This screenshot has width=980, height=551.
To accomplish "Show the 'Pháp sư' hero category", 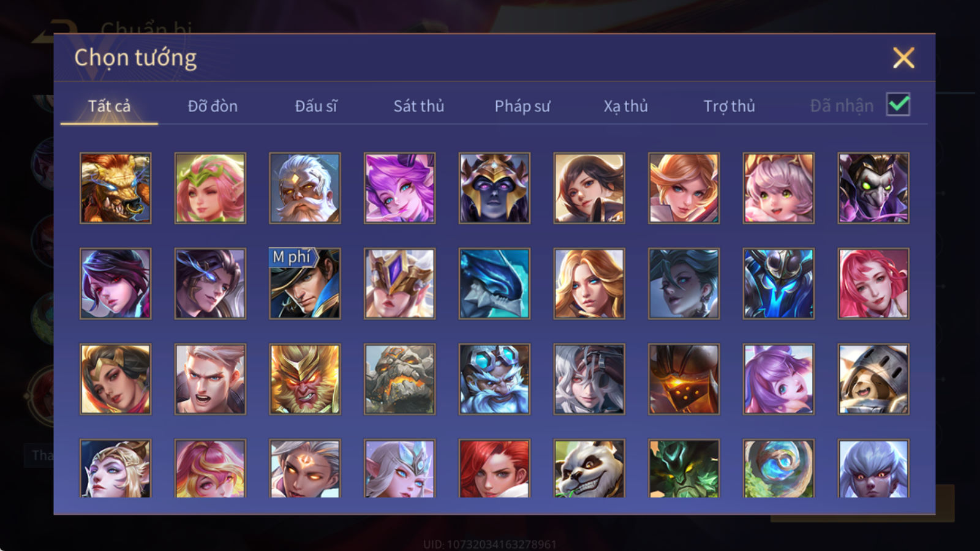I will pos(522,106).
